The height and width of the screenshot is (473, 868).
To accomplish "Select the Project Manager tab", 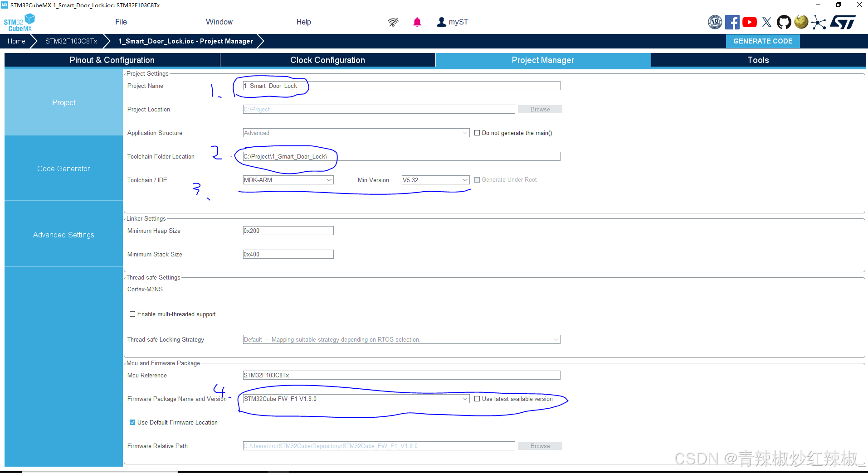I will tap(543, 60).
